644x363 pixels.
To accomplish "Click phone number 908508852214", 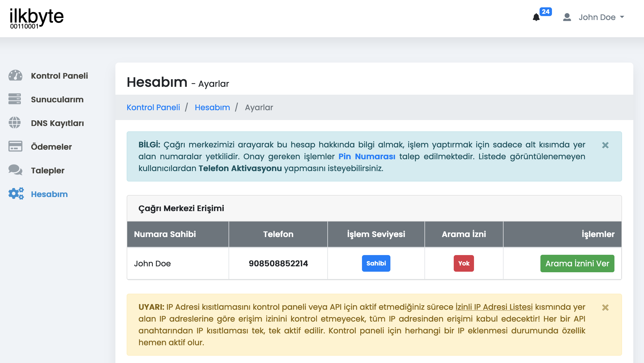I will point(278,264).
